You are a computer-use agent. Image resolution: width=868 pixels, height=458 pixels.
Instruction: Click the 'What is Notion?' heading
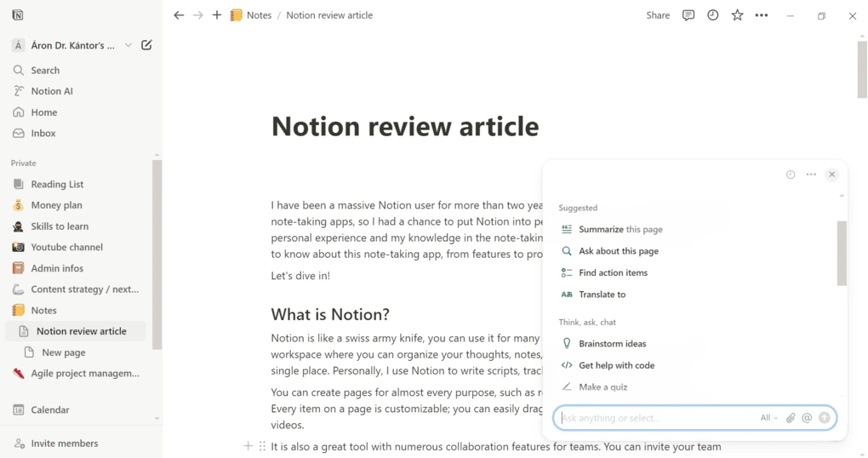tap(330, 314)
